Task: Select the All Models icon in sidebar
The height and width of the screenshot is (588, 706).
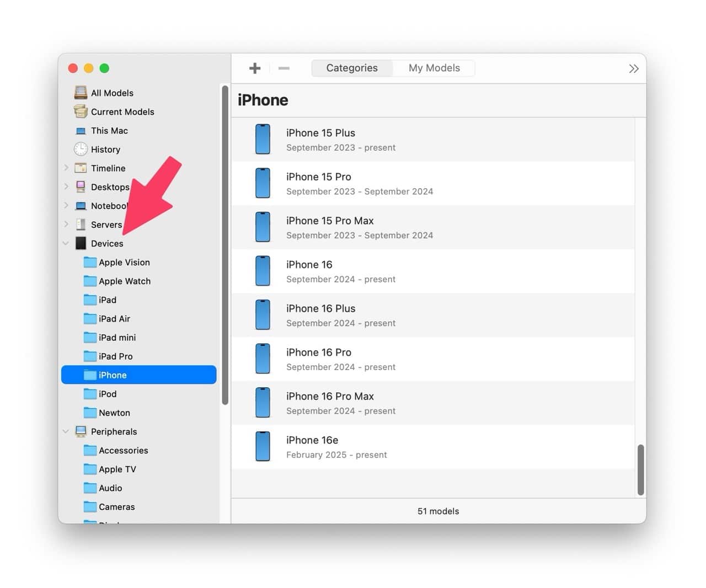Action: (81, 93)
